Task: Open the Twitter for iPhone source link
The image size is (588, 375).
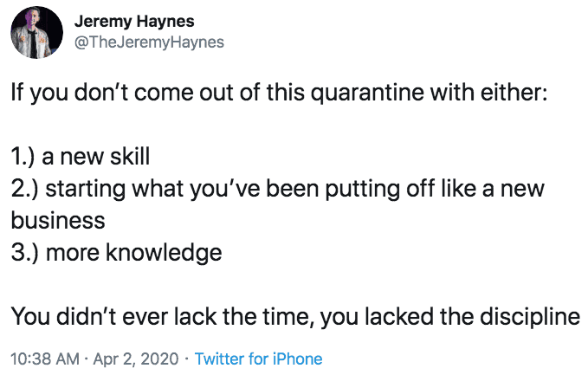Action: pos(258,359)
